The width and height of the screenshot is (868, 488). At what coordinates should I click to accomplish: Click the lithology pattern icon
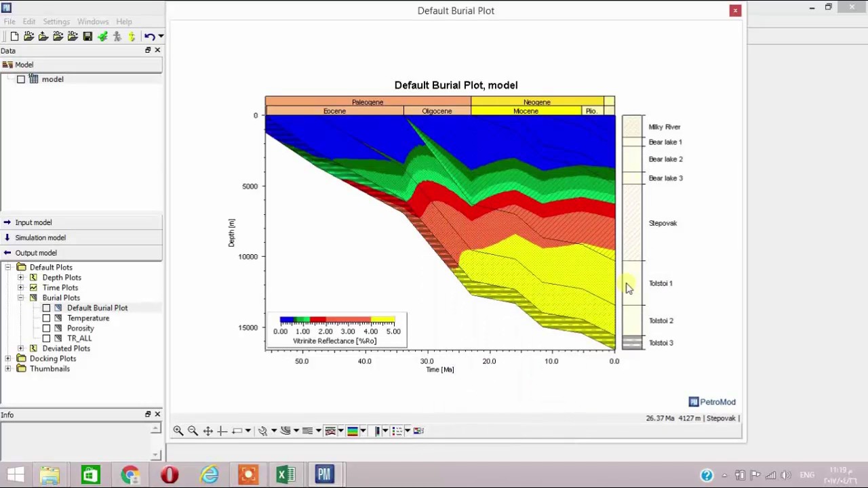click(330, 430)
